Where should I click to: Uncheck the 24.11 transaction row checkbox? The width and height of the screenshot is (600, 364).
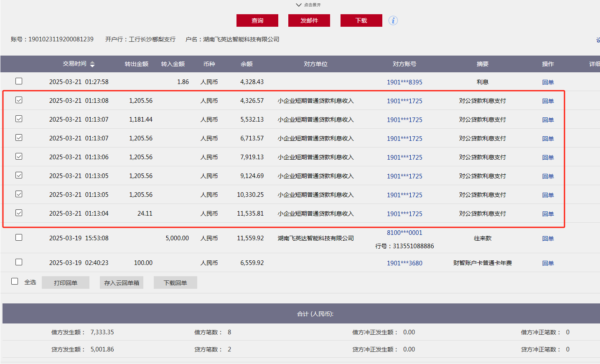click(19, 213)
